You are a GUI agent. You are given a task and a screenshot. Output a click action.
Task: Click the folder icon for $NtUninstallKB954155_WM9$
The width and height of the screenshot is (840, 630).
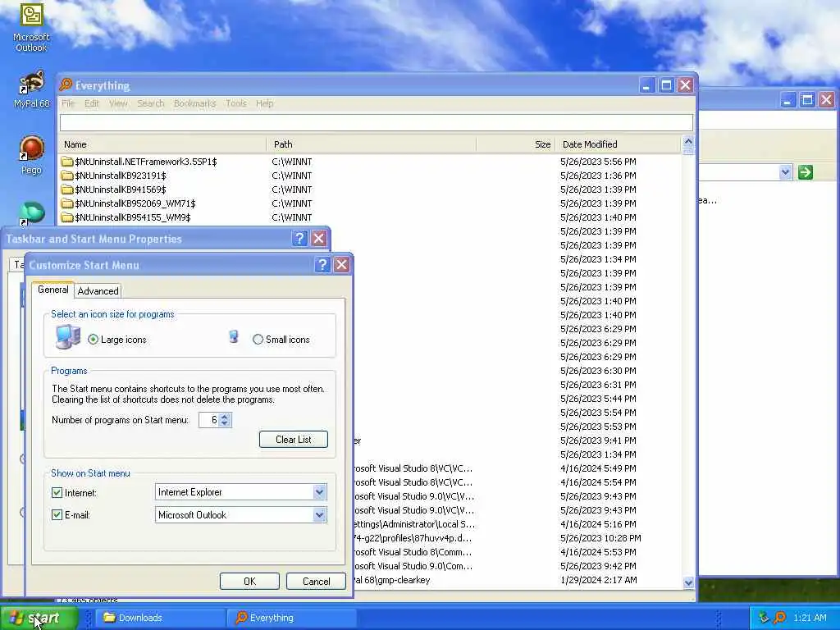click(x=67, y=217)
